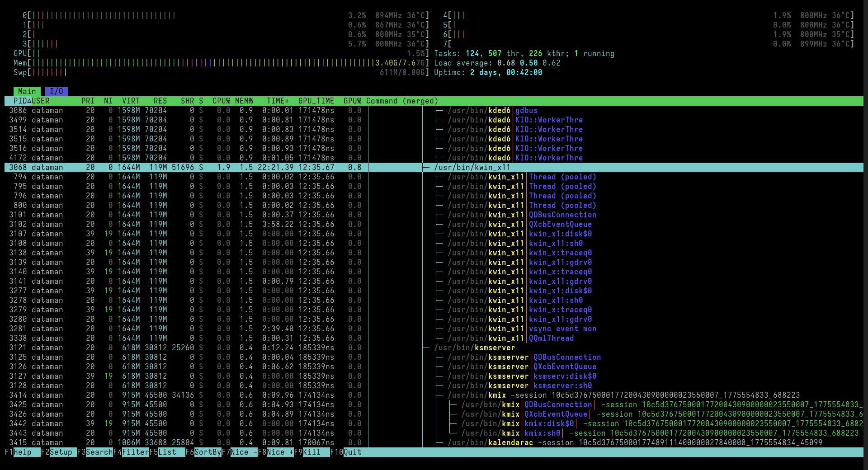Click Quit in the function bar

pos(352,452)
